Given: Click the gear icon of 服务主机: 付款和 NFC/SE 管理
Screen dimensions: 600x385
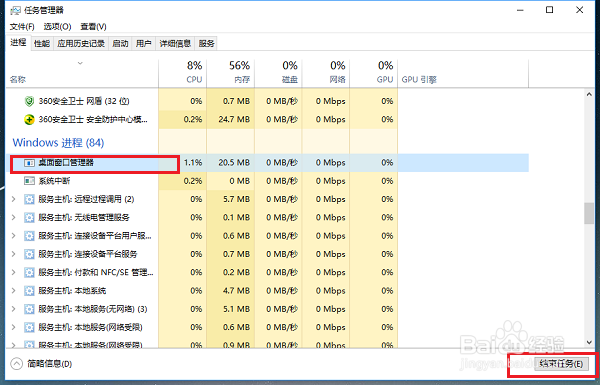Looking at the screenshot, I should [x=29, y=272].
